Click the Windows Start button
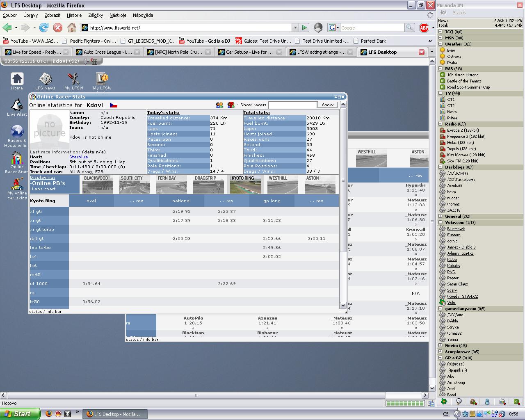525x420 pixels. pos(20,414)
